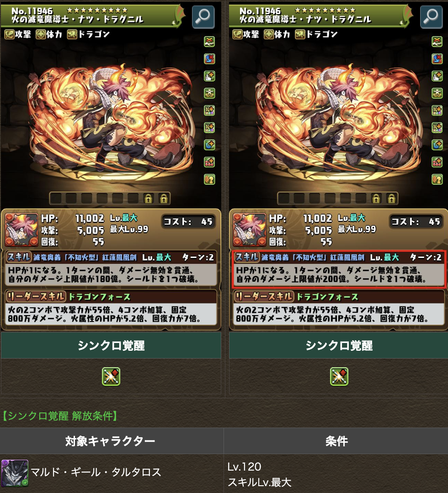448x493 pixels.
Task: Tap the left card's finger time-extend awakening icon
Action: [x=209, y=76]
